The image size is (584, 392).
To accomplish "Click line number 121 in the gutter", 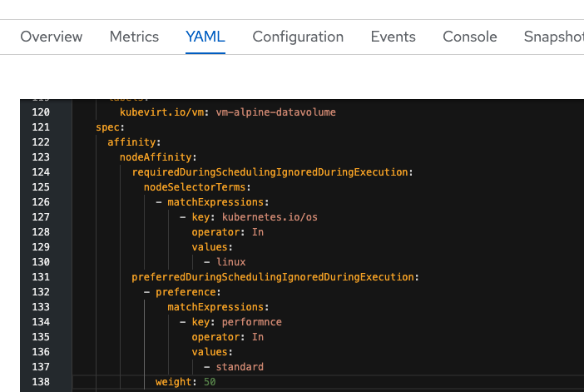I will tap(40, 127).
